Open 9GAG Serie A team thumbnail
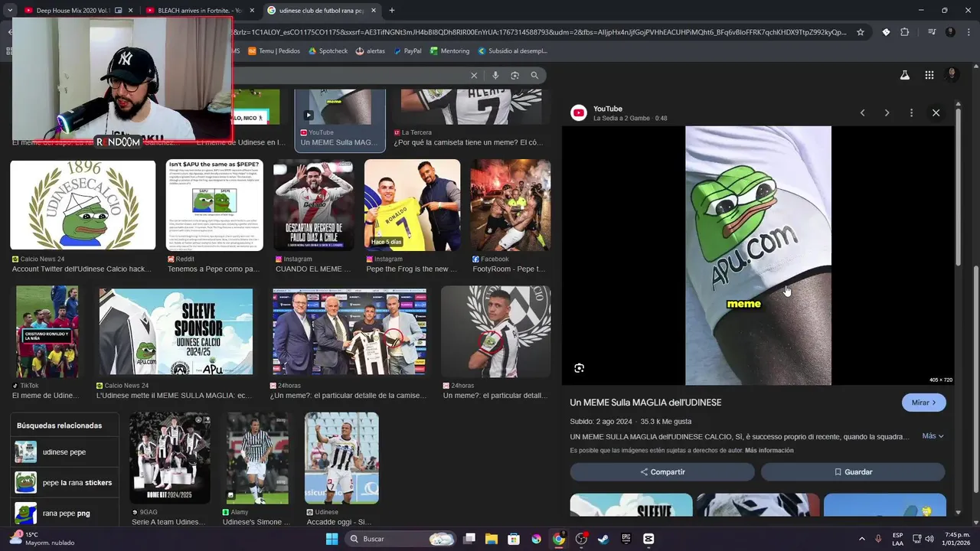The width and height of the screenshot is (980, 551). click(170, 458)
